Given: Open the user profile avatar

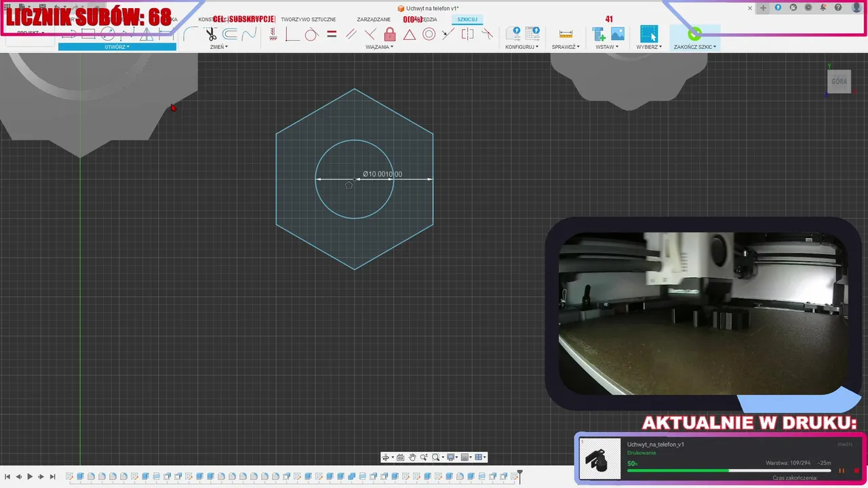Looking at the screenshot, I should coord(856,7).
